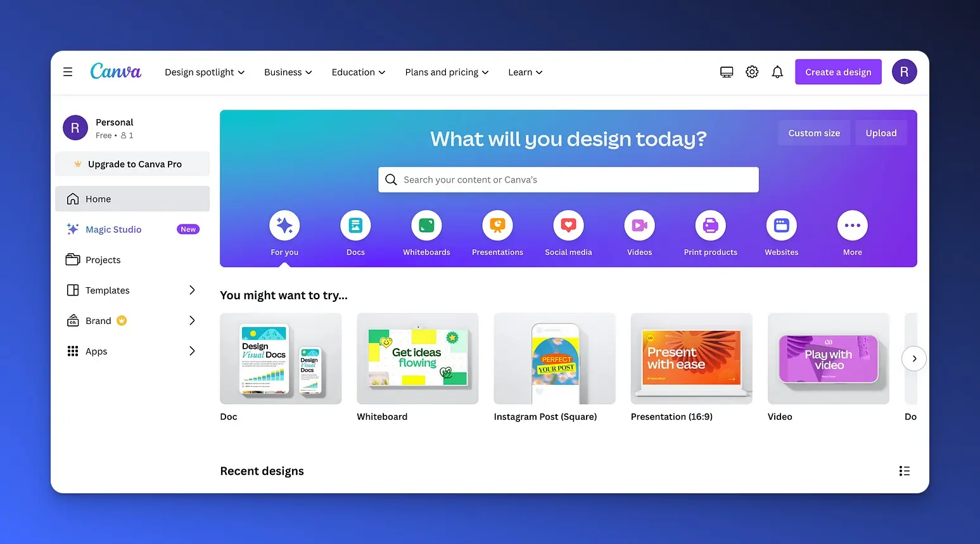Open the Education dropdown menu
980x544 pixels.
tap(359, 72)
